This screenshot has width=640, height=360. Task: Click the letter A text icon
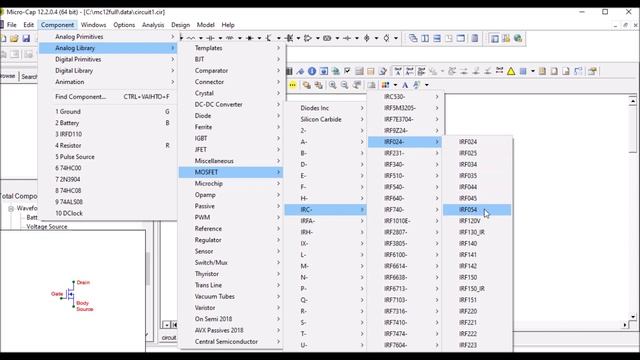[x=405, y=84]
